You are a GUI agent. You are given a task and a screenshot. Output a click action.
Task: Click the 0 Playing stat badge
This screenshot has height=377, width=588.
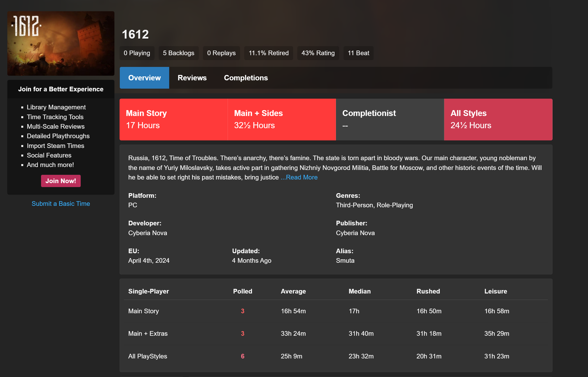click(x=137, y=53)
